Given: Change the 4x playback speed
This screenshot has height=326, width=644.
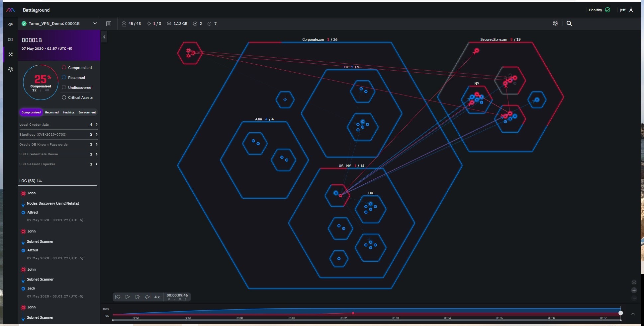Looking at the screenshot, I should [x=157, y=297].
